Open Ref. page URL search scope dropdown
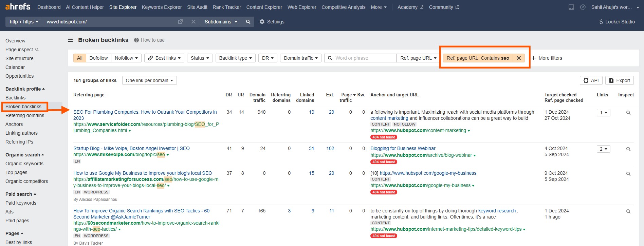The width and height of the screenshot is (644, 246). point(418,58)
